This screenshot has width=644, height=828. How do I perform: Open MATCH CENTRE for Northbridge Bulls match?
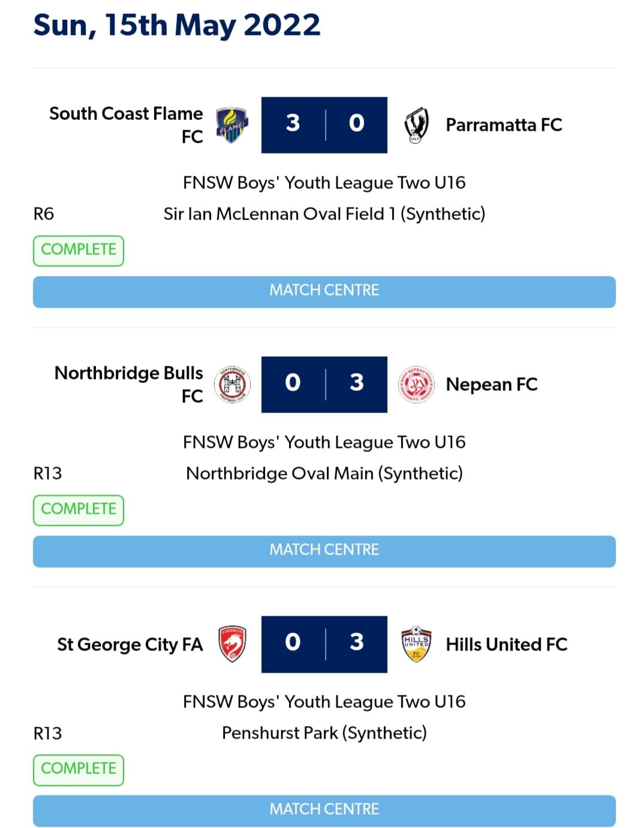(x=324, y=550)
